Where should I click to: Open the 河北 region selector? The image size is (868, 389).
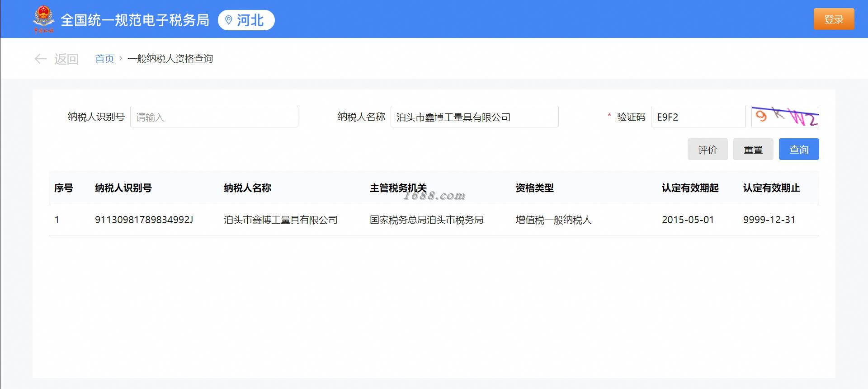pos(246,20)
